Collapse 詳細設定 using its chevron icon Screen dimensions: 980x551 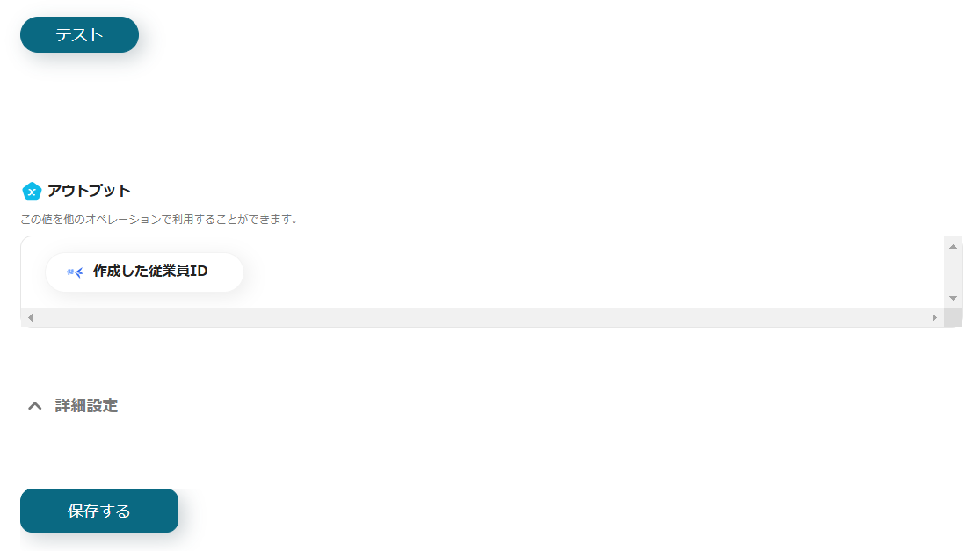tap(35, 406)
